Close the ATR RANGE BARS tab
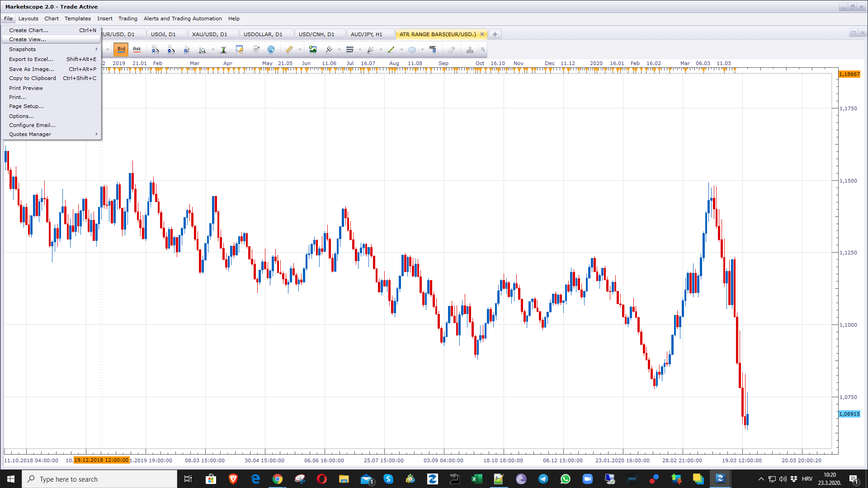The height and width of the screenshot is (488, 868). click(482, 34)
